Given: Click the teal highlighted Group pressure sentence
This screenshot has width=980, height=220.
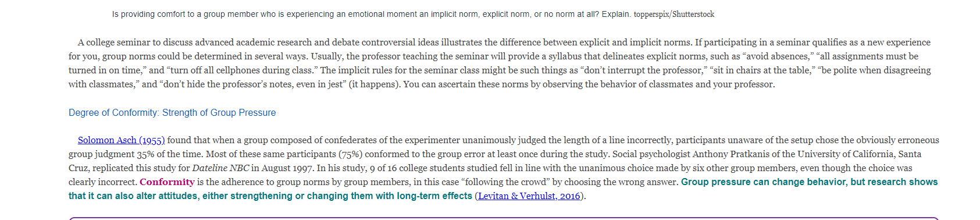Looking at the screenshot, I should tap(503, 189).
